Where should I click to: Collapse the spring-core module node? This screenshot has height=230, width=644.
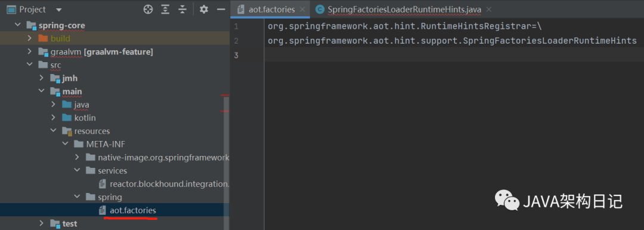pos(18,25)
